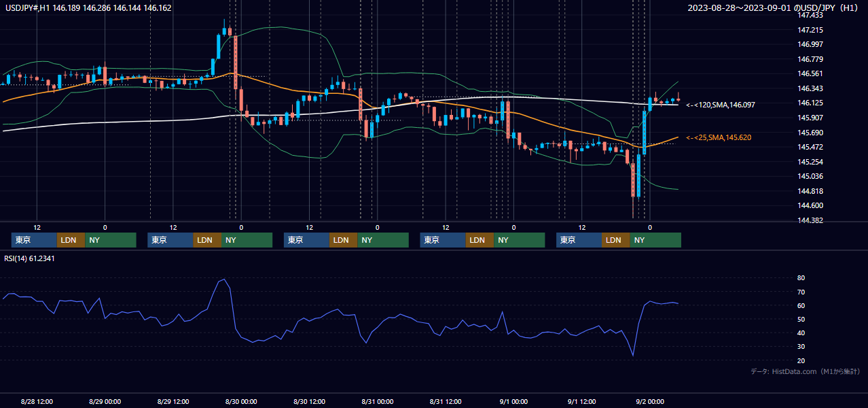Click the 9/1 00:00 time axis label
Image resolution: width=868 pixels, height=408 pixels.
[x=513, y=402]
